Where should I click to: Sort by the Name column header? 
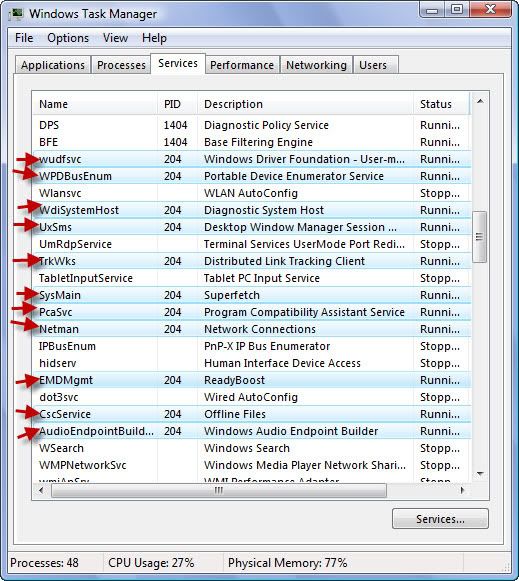click(x=95, y=104)
